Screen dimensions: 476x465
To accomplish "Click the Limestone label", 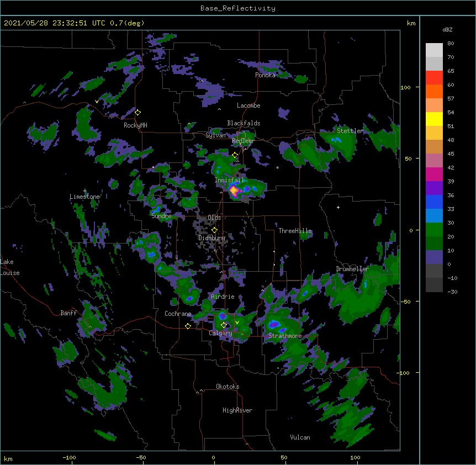I will pos(84,197).
